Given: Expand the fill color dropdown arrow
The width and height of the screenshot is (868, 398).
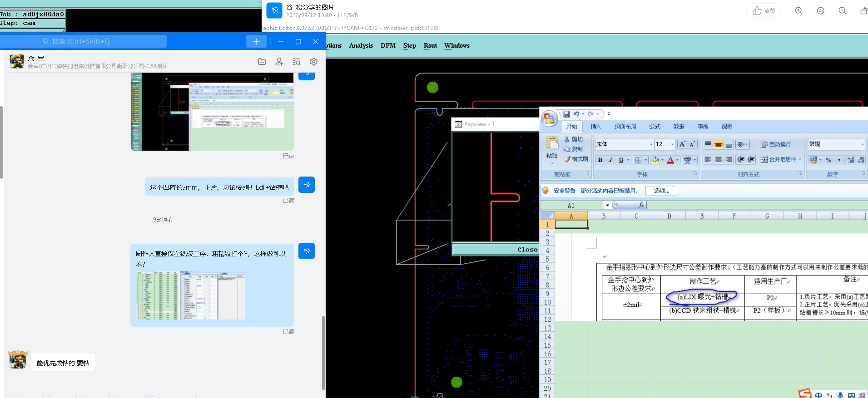Looking at the screenshot, I should pos(662,160).
